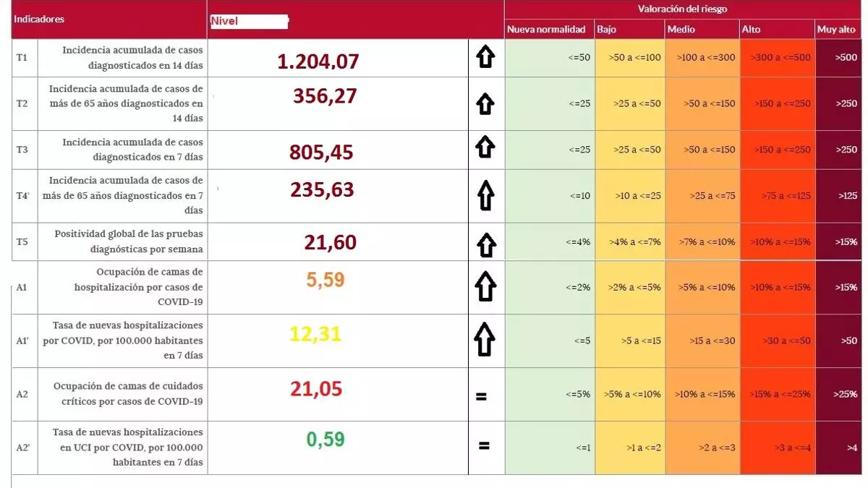
Task: Click the up arrow in the T3 row
Action: tap(485, 148)
